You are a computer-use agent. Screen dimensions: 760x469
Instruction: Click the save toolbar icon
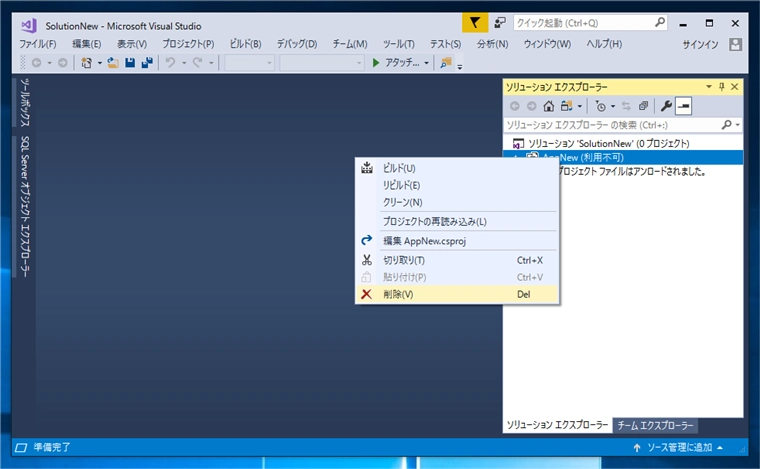(130, 63)
